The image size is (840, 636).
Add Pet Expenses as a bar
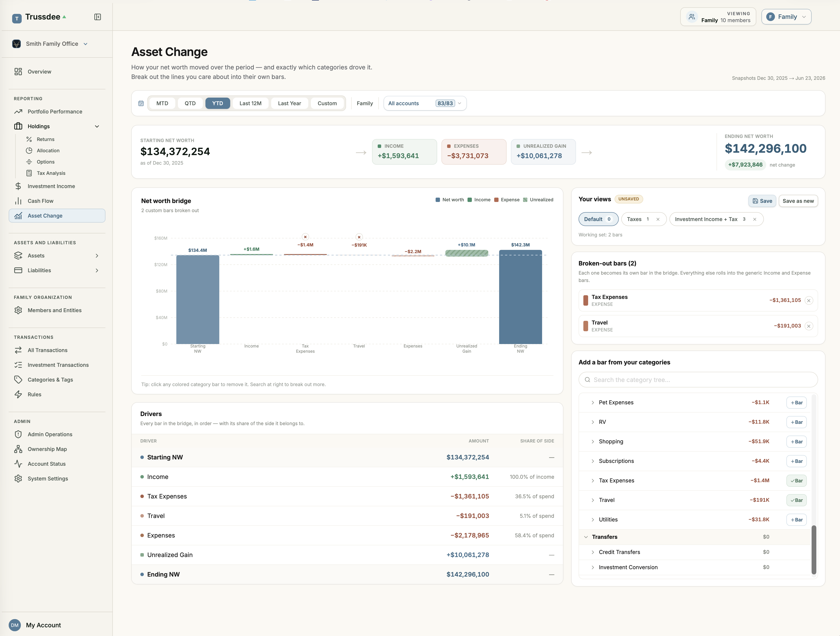click(797, 403)
